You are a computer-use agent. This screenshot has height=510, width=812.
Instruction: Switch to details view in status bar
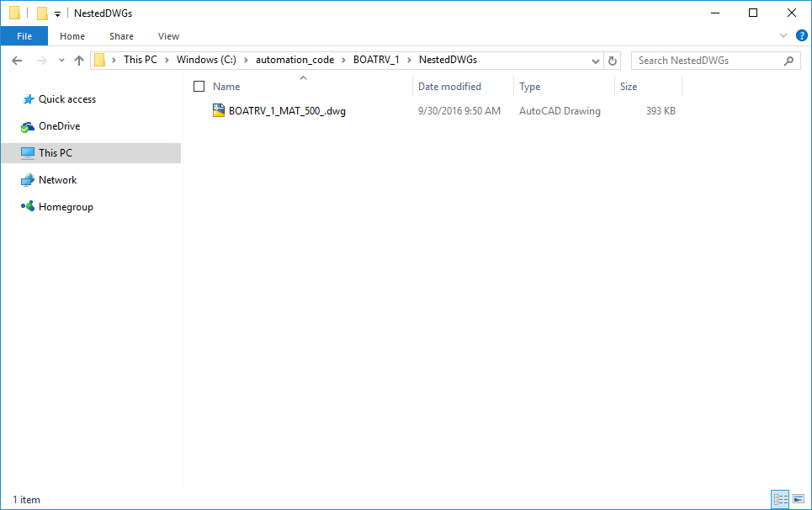point(780,499)
